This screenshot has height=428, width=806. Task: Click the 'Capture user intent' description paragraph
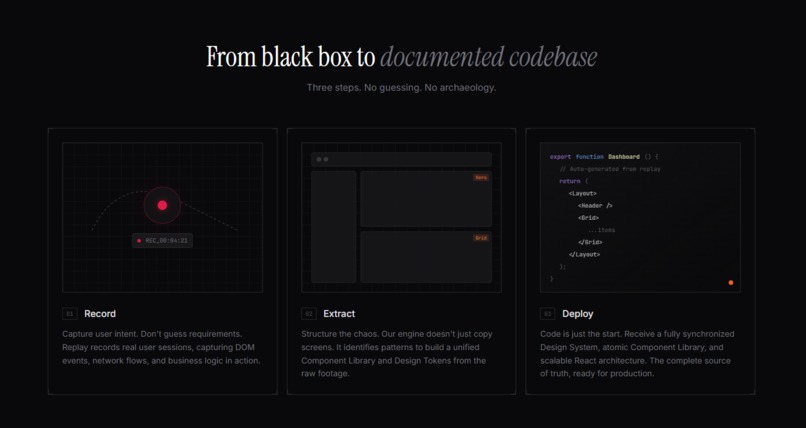pos(161,347)
